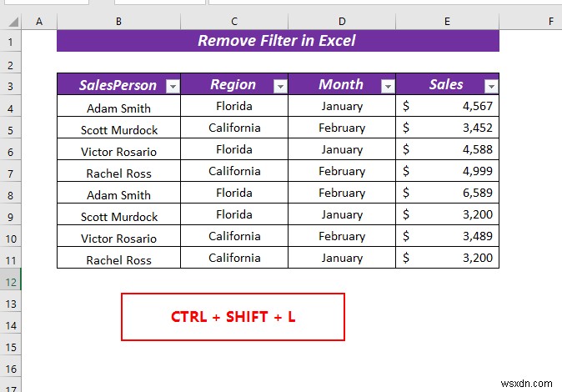
Task: Select row 12 header
Action: point(10,282)
